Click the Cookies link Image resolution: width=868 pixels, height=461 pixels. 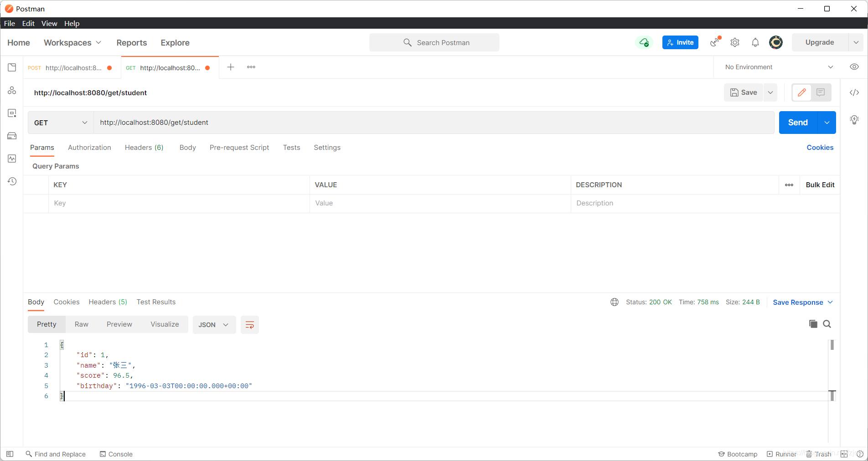(x=820, y=148)
